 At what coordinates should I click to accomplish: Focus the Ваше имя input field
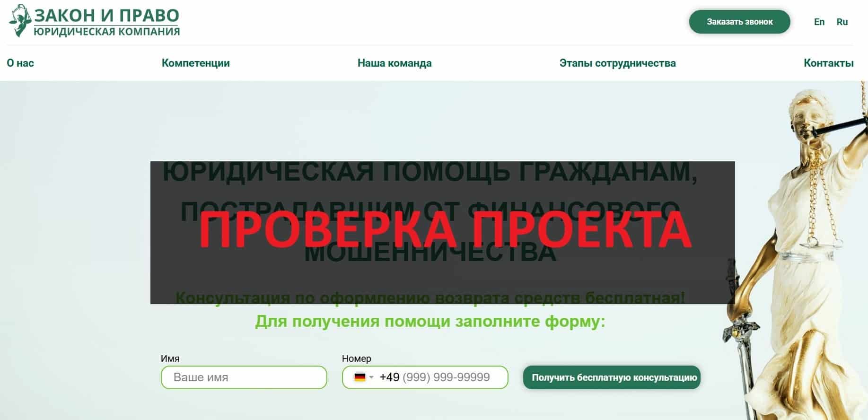244,377
